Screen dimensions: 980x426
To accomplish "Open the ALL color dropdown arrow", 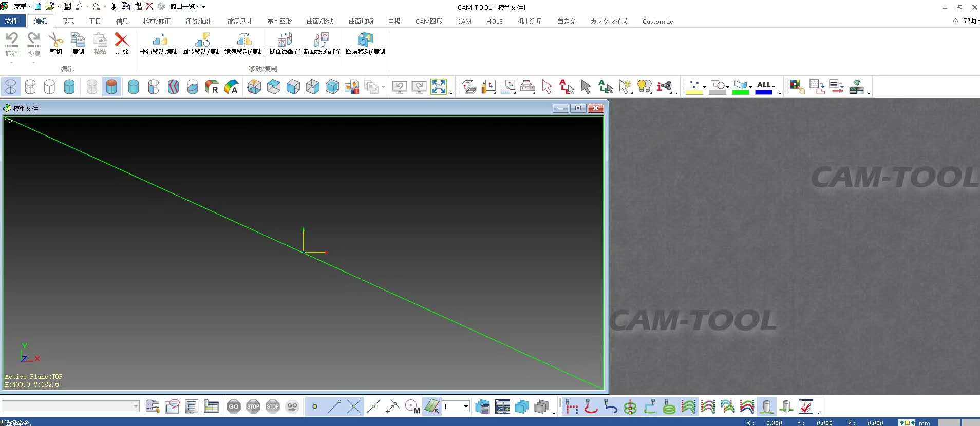I will click(x=774, y=86).
